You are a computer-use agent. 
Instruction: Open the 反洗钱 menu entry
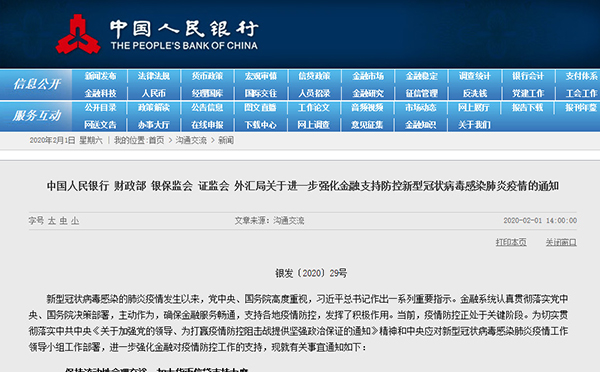point(475,93)
